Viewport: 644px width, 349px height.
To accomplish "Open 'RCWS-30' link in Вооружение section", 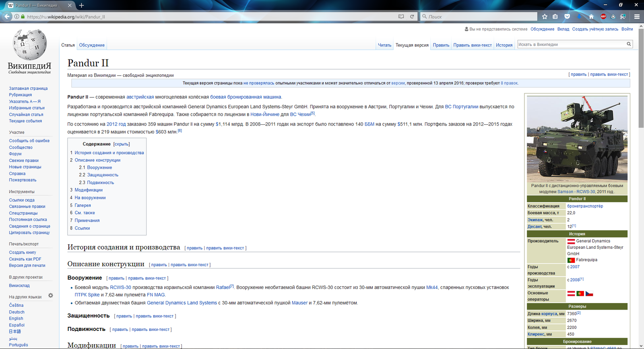I will pos(120,287).
